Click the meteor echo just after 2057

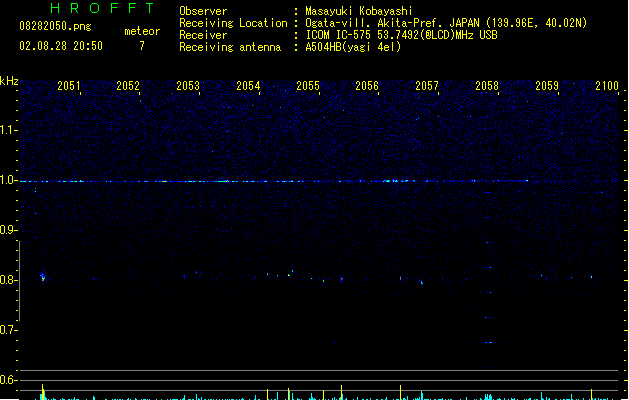click(x=421, y=282)
